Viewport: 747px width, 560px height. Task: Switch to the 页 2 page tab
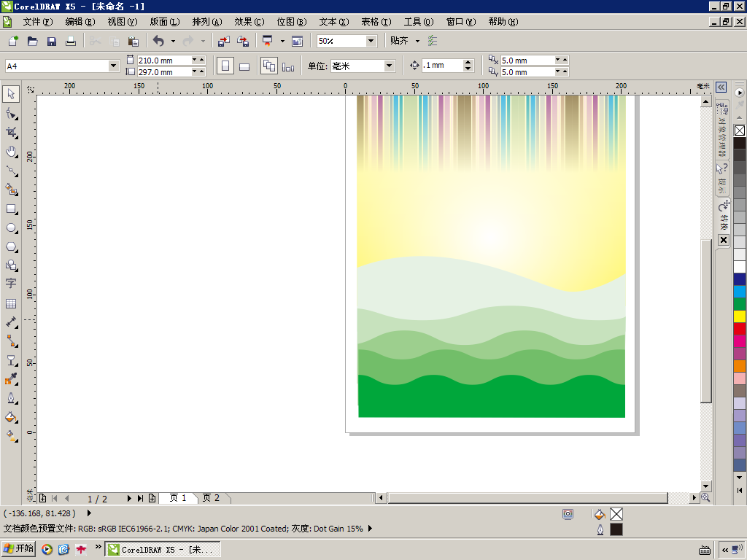211,498
